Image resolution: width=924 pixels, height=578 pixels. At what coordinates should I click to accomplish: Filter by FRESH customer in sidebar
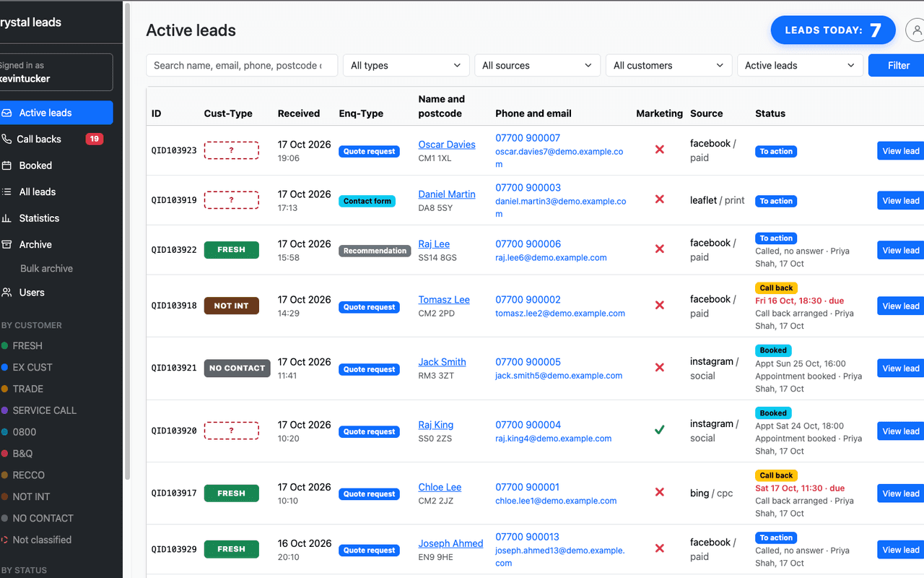tap(27, 345)
